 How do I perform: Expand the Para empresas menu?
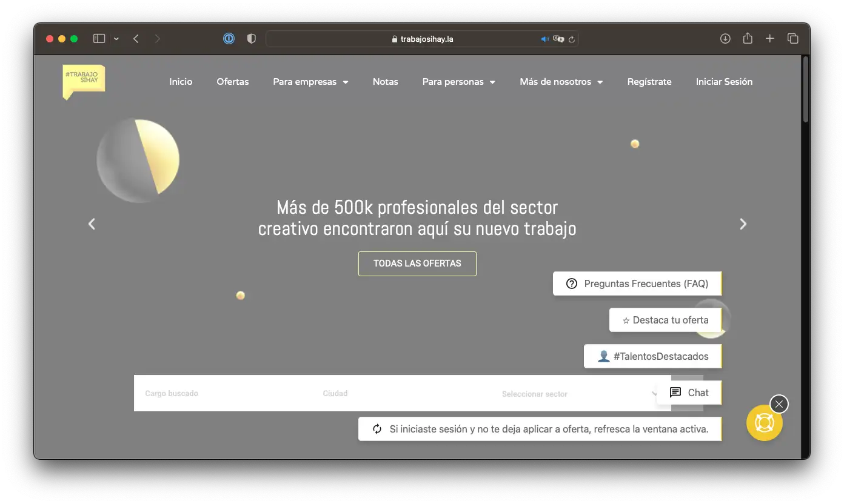pos(310,82)
